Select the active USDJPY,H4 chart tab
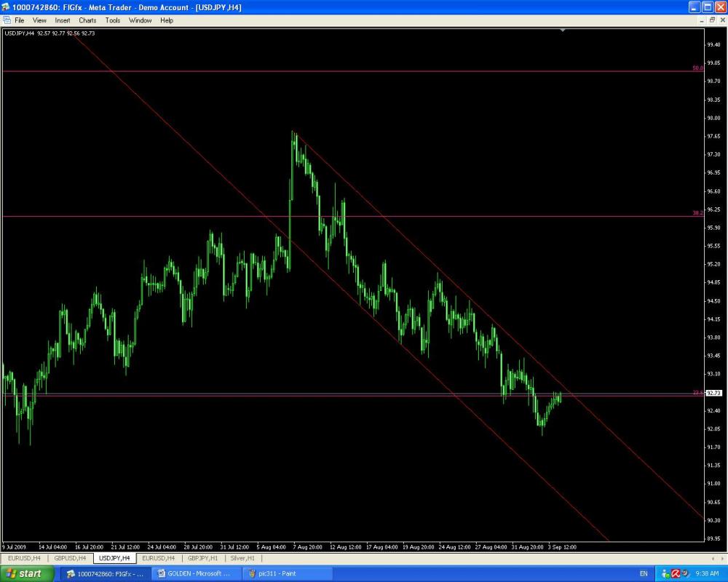The image size is (728, 582). 114,558
